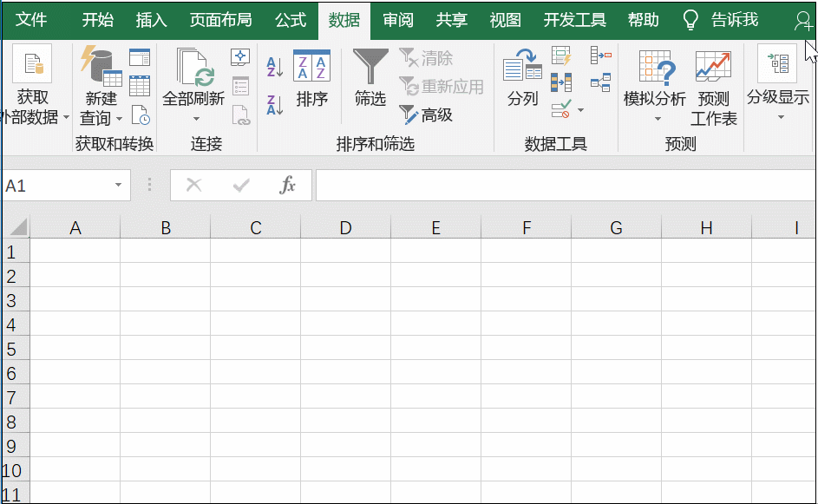The image size is (818, 504).
Task: Click the Sort A to Z ascending icon
Action: 275,66
